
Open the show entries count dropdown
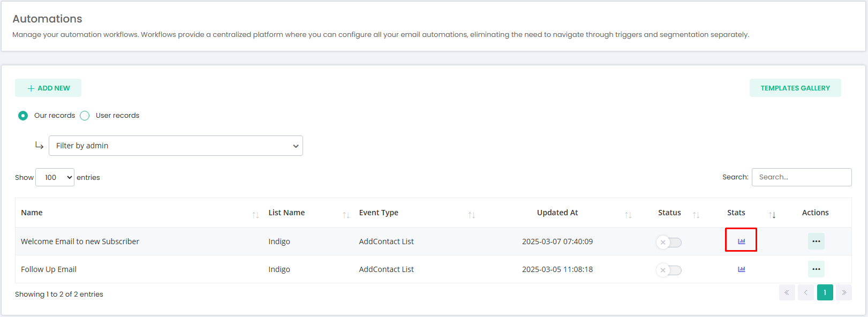55,177
